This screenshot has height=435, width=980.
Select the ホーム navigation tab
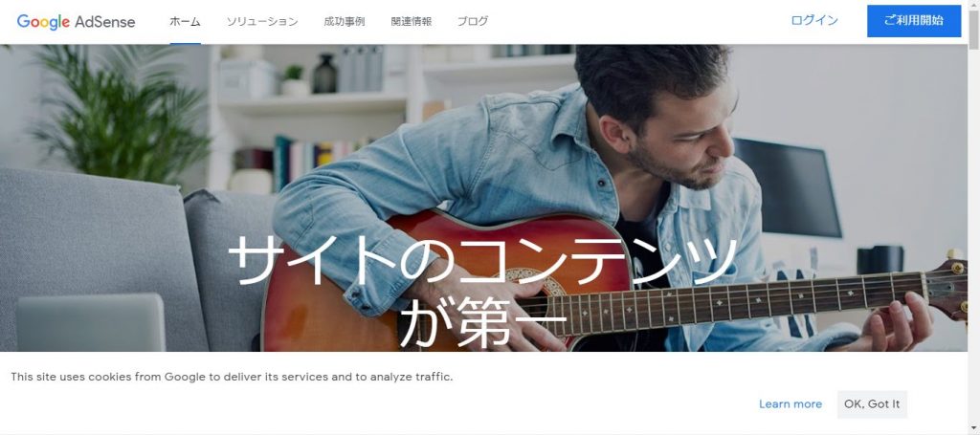(185, 21)
